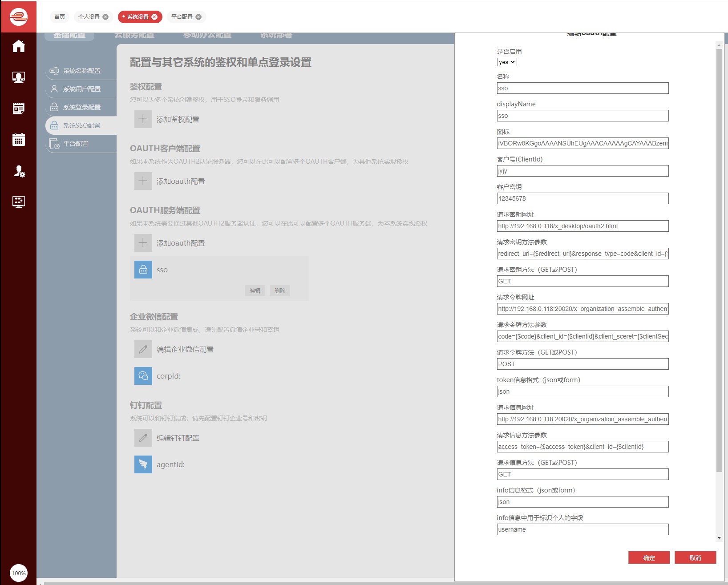
Task: Click 编辑 on the sso entry
Action: pyautogui.click(x=255, y=290)
